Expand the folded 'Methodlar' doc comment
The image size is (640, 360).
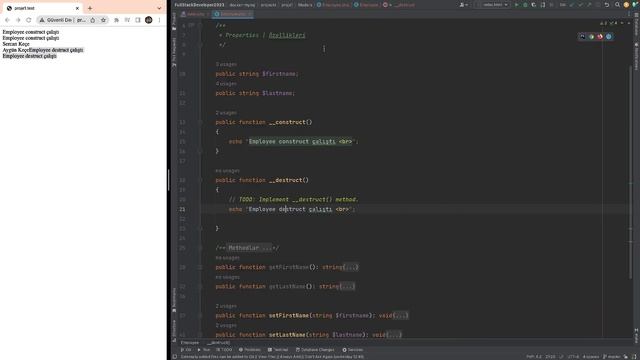250,248
